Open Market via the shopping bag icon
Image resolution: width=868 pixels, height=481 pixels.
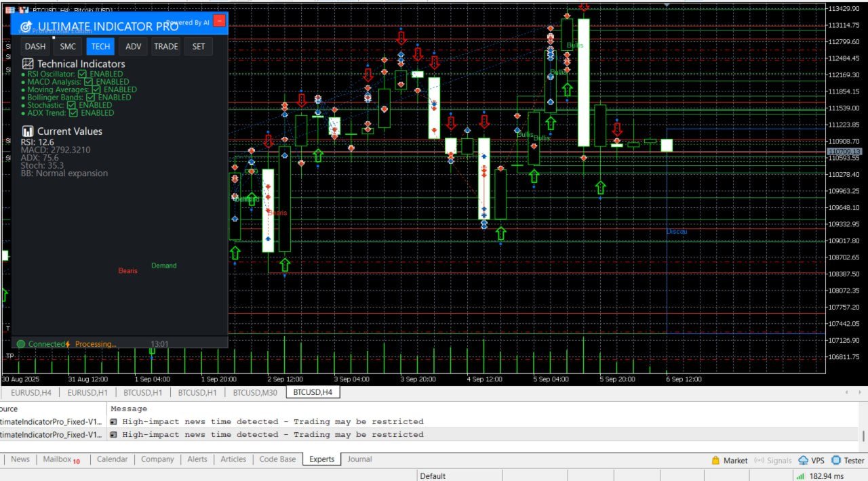click(x=715, y=461)
